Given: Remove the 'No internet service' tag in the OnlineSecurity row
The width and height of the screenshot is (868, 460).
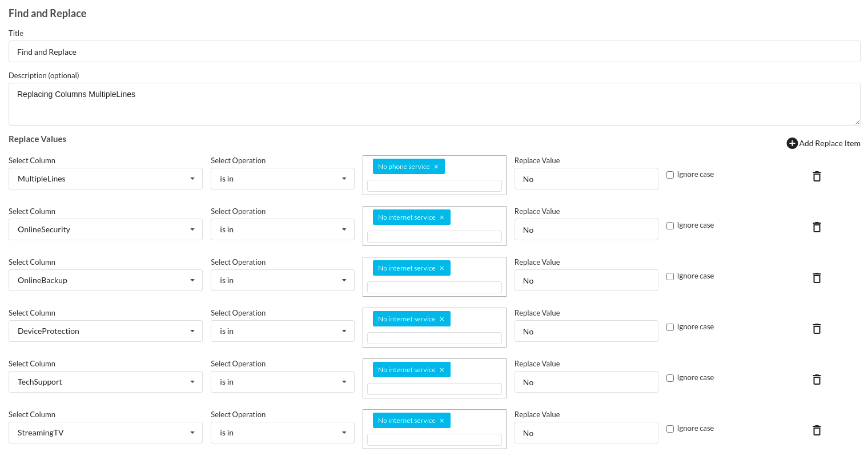Looking at the screenshot, I should point(442,217).
